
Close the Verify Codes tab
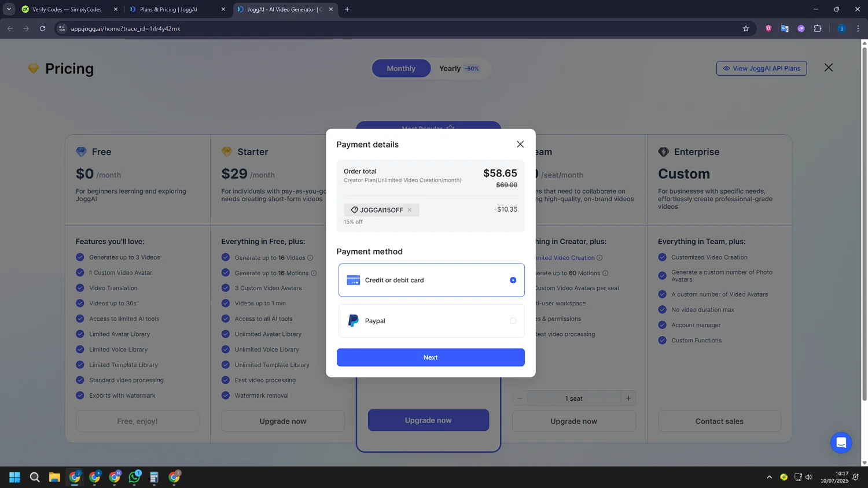click(115, 9)
